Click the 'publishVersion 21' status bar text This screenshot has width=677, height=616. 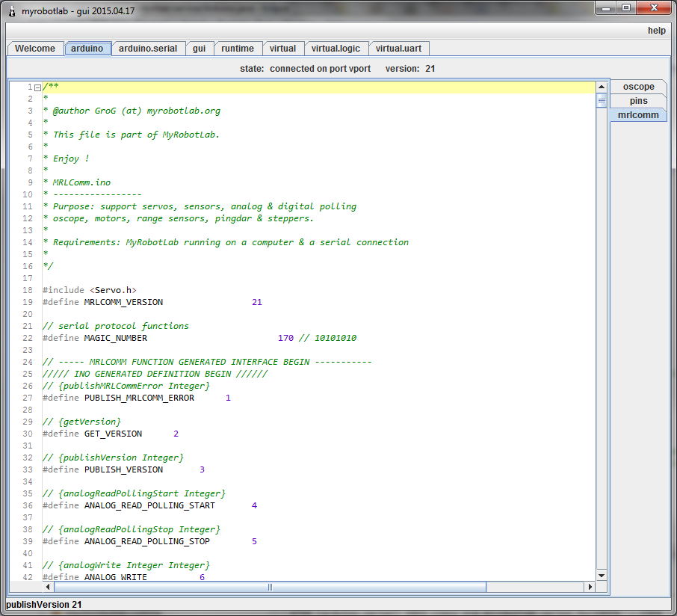[43, 604]
